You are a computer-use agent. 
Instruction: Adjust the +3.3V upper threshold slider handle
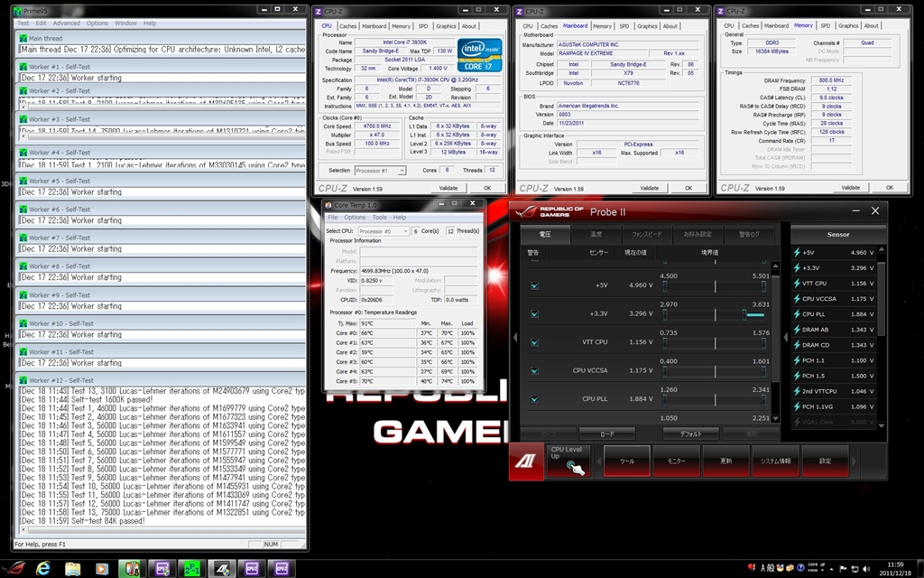click(x=743, y=313)
